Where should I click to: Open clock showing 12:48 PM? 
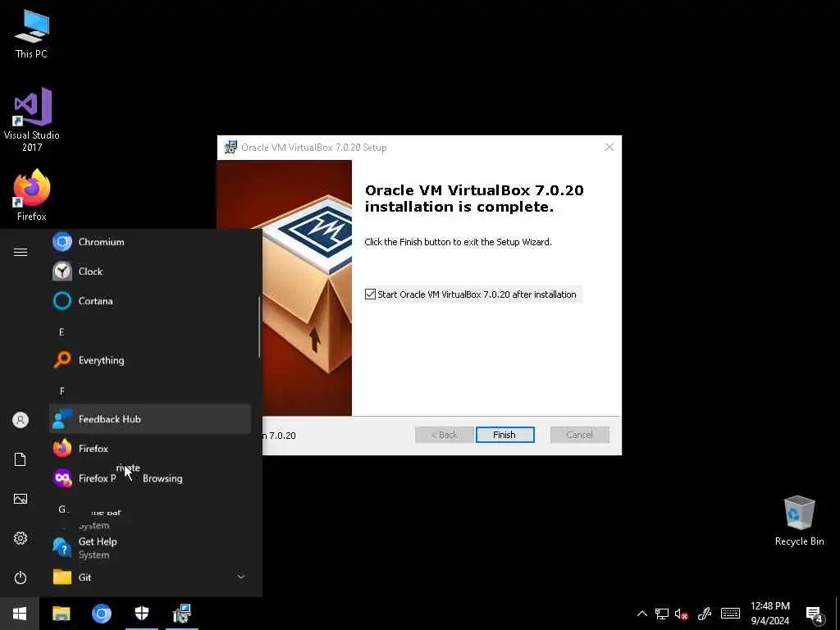[x=769, y=614]
